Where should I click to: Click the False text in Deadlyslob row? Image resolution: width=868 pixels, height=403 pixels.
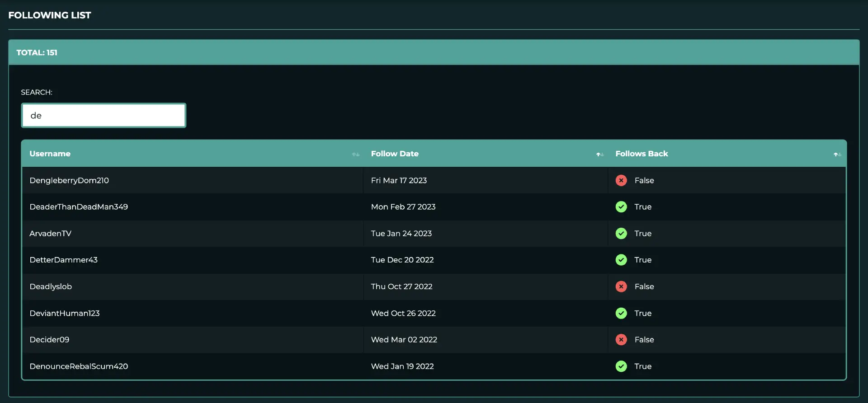click(644, 286)
